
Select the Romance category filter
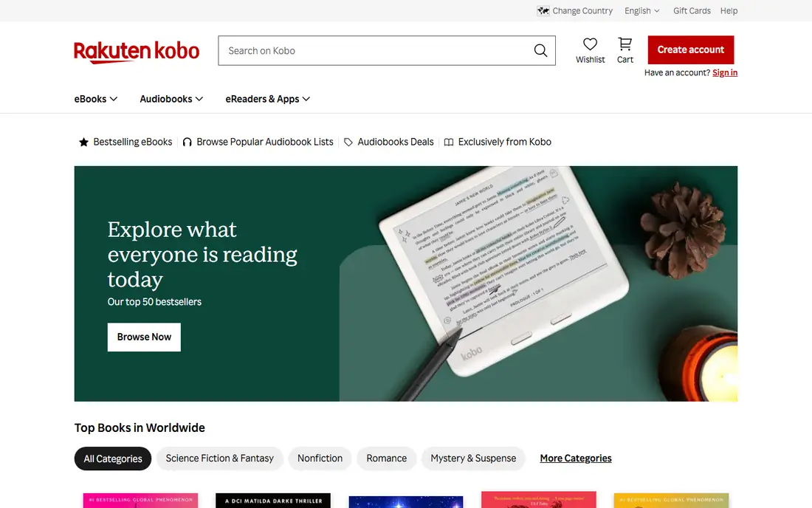[386, 459]
